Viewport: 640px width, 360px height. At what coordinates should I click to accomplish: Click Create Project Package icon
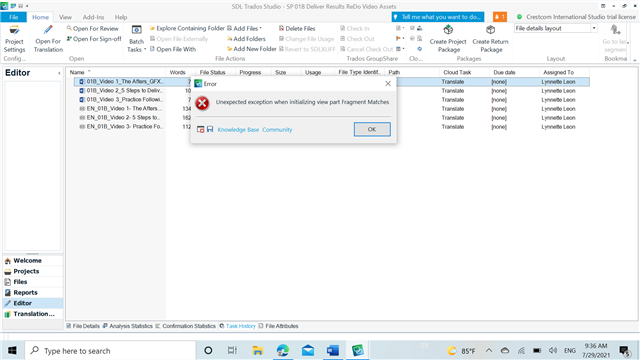coord(448,30)
